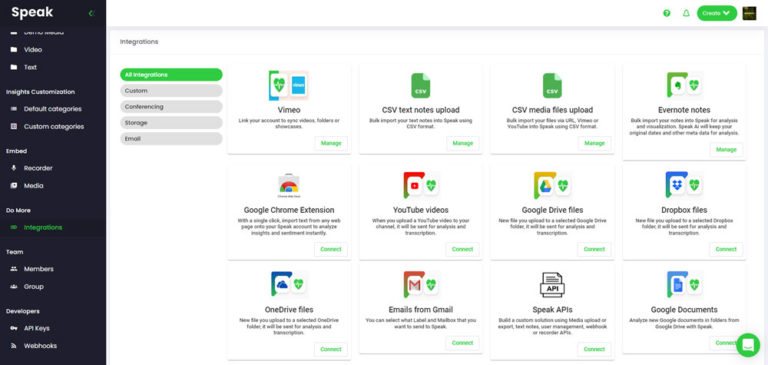
Task: Manage the Vimeo integration
Action: tap(331, 144)
